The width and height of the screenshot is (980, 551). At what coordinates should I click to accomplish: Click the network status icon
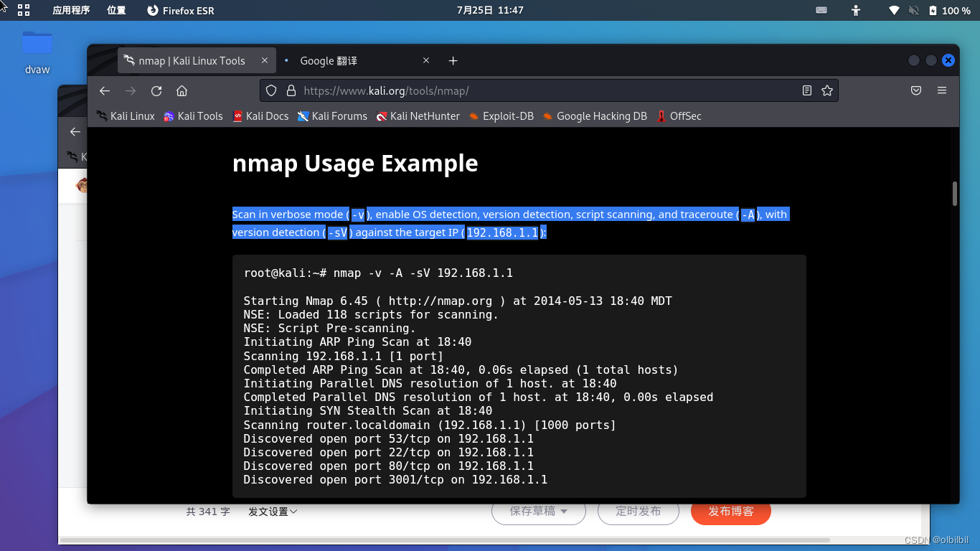[894, 10]
